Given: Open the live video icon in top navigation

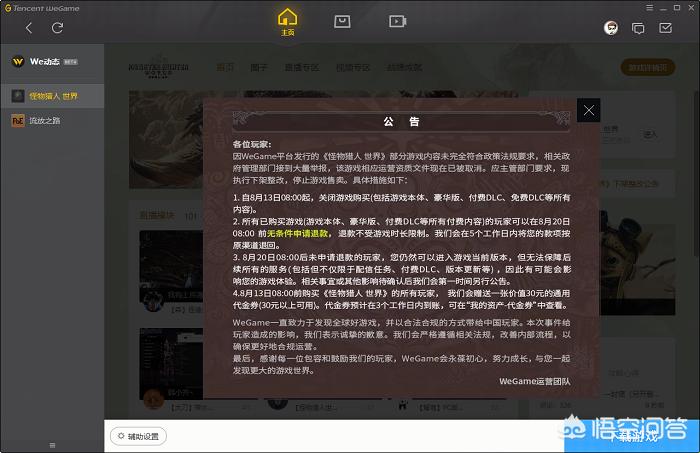Looking at the screenshot, I should point(397,21).
